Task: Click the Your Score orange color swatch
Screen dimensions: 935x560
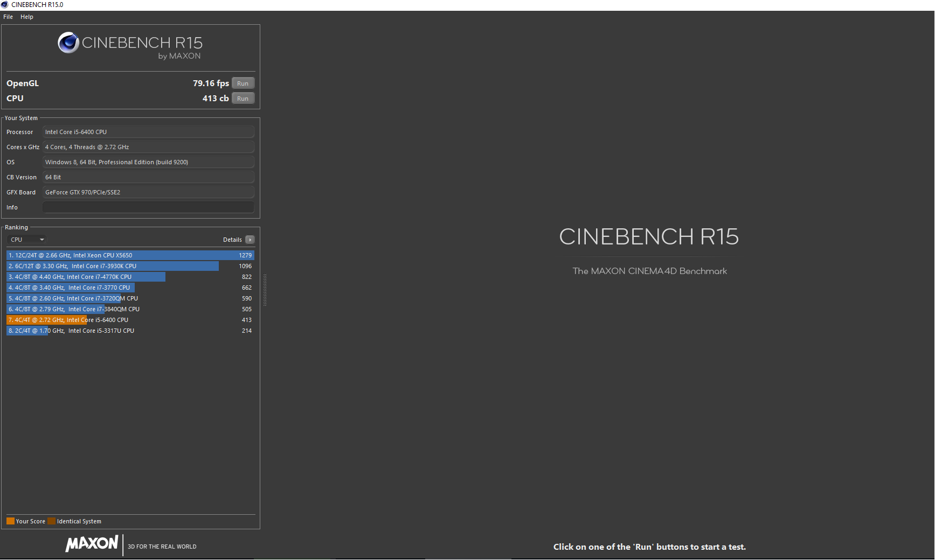Action: click(x=10, y=521)
